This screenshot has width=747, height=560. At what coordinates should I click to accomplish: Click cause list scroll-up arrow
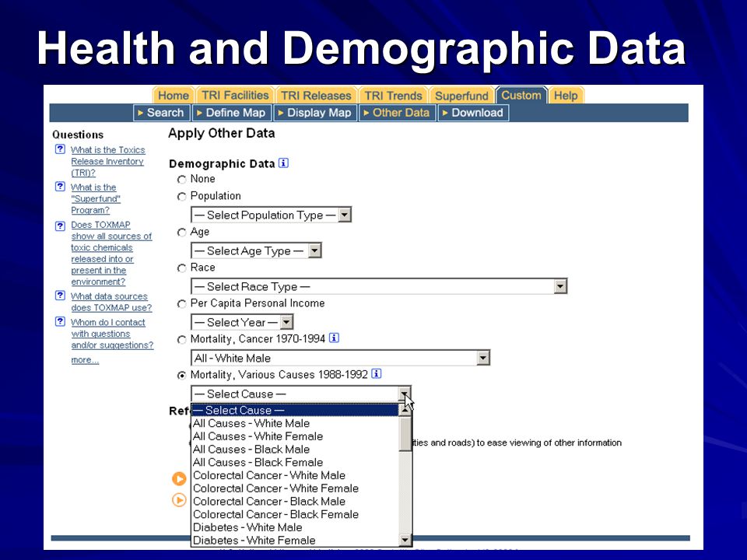405,410
